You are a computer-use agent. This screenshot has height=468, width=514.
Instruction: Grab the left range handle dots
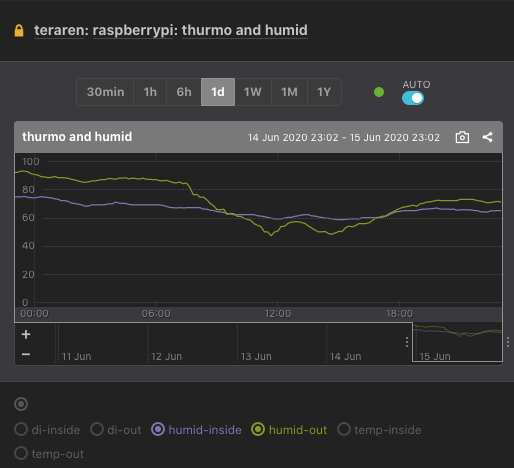pyautogui.click(x=407, y=342)
